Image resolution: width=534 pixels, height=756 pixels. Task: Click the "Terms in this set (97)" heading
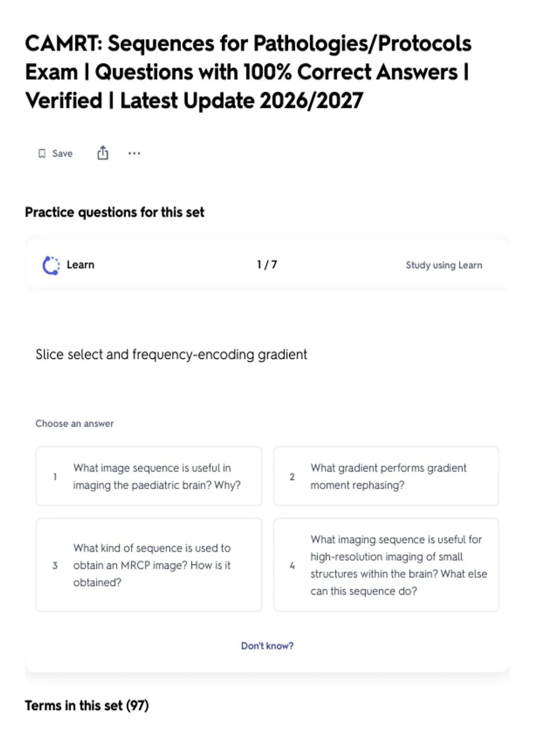(87, 706)
